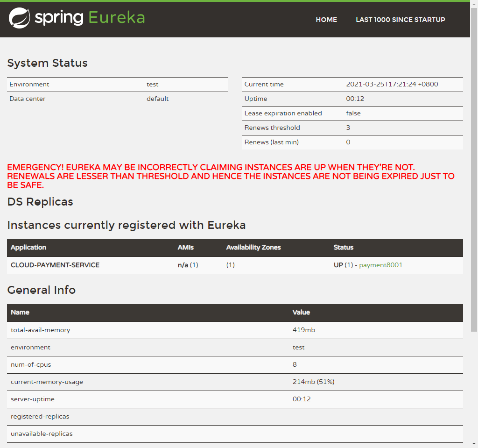Click the Environment label in System Status
Screen dimensions: 478x448
(x=29, y=84)
